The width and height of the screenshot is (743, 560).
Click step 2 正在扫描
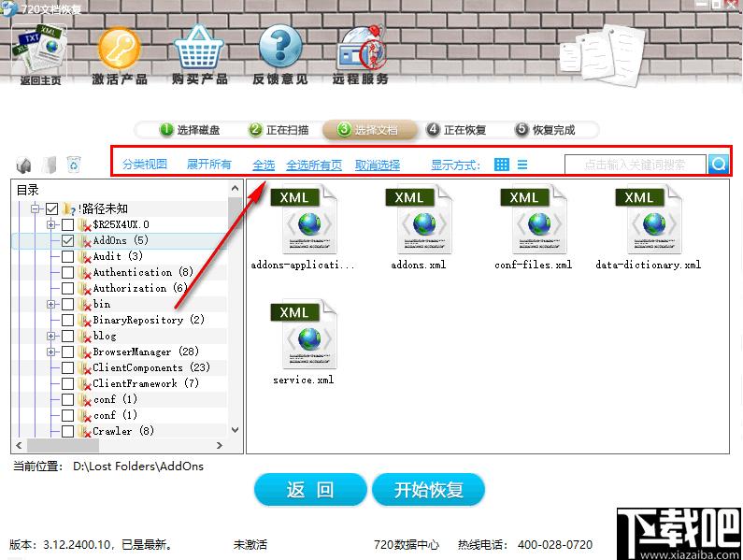(x=279, y=129)
